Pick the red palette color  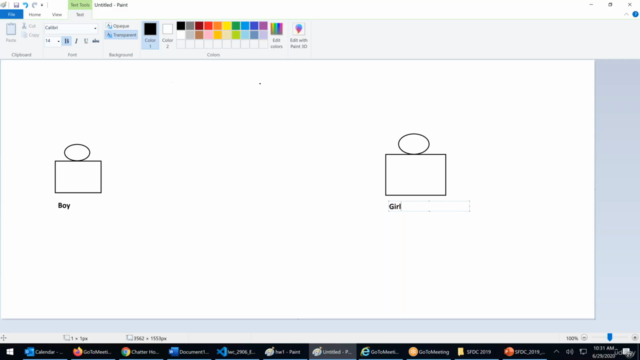208,26
